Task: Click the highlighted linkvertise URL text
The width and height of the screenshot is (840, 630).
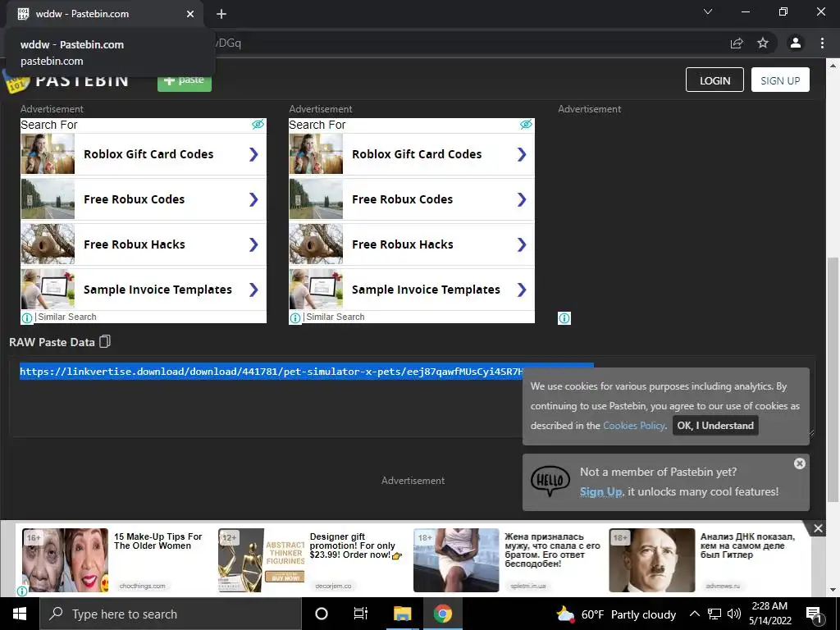Action: coord(271,372)
